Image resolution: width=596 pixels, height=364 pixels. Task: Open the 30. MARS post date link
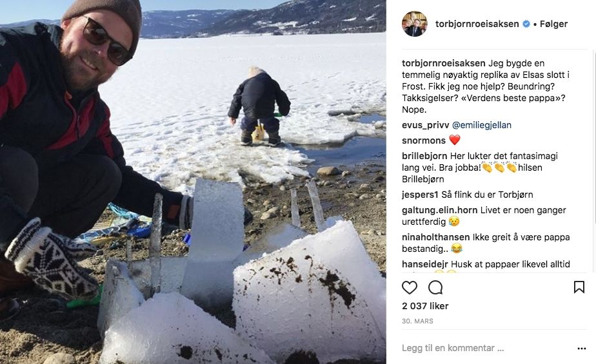pyautogui.click(x=417, y=321)
